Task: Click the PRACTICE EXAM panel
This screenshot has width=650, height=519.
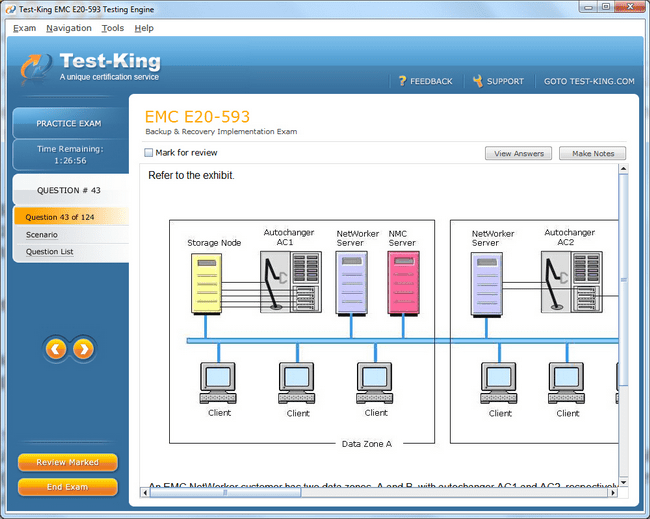Action: [70, 123]
